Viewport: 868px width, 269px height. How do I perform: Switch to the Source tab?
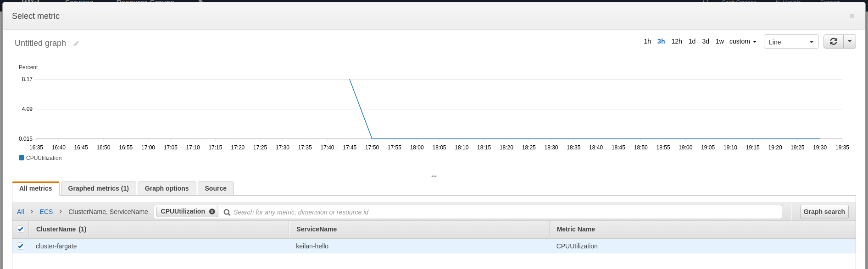[216, 188]
